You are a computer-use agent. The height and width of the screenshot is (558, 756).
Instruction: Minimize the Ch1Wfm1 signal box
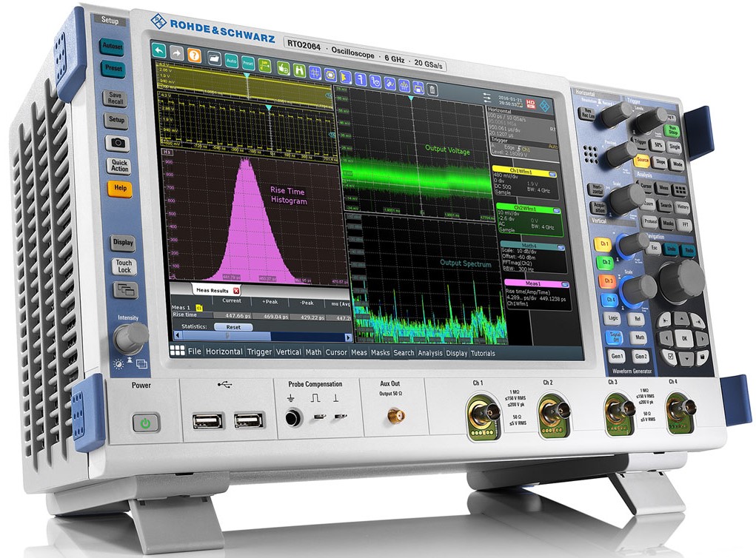coord(552,174)
